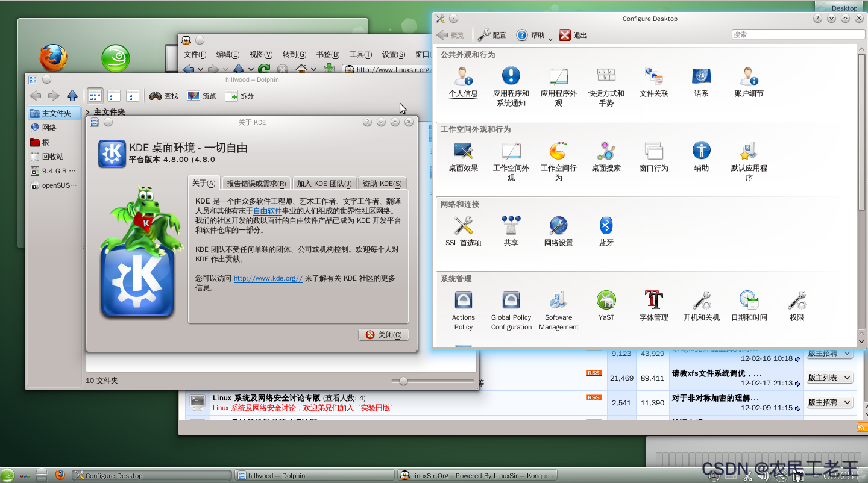The height and width of the screenshot is (483, 868).
Task: Open 设置 menu in Konqueror
Action: click(394, 54)
